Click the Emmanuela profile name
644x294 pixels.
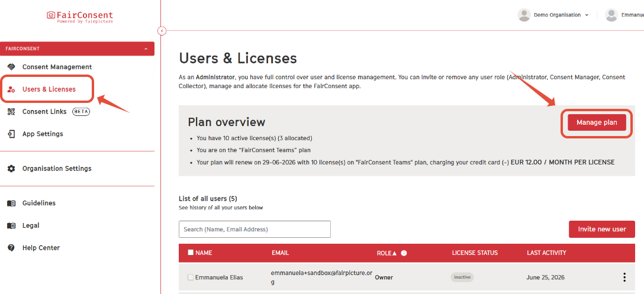click(633, 15)
